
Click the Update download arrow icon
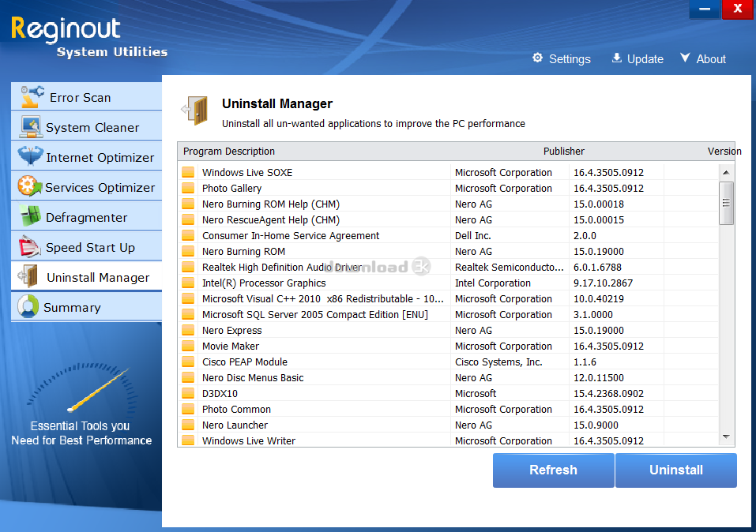(617, 58)
